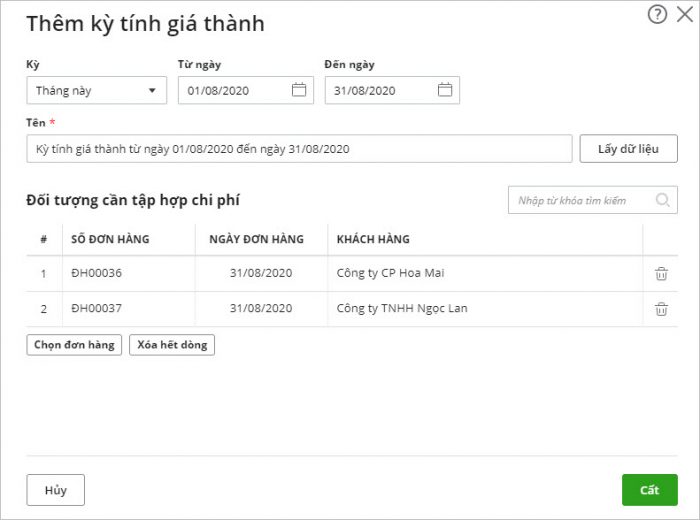Delete the ĐH00036 order row
The height and width of the screenshot is (520, 700).
pyautogui.click(x=661, y=274)
